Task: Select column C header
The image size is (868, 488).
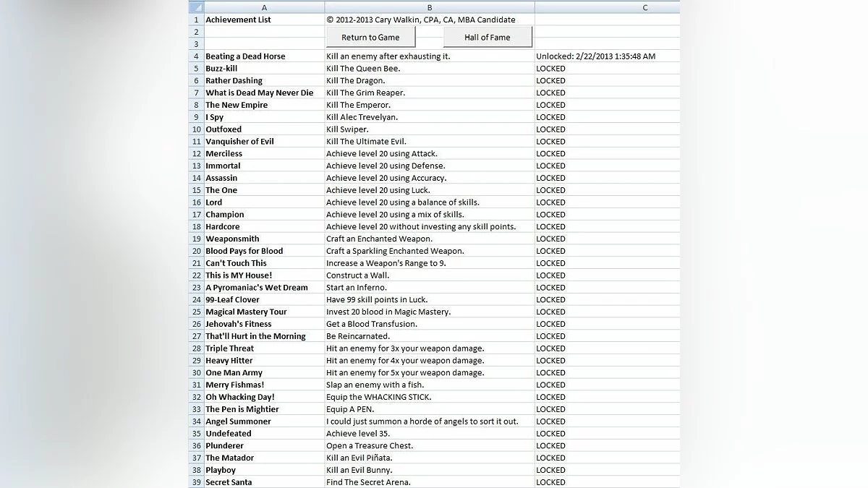Action: click(608, 7)
